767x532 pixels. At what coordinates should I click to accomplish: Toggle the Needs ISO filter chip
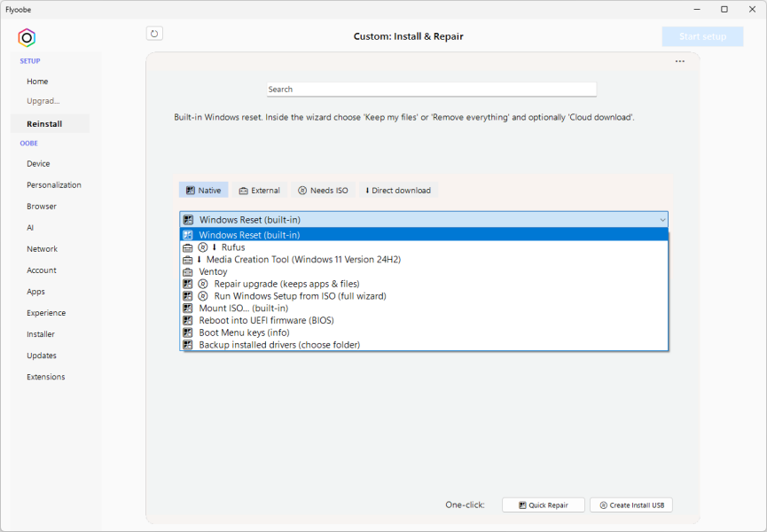(323, 191)
